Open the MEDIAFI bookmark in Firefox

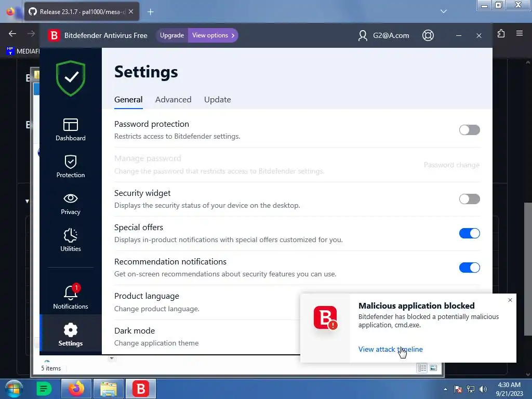[23, 51]
